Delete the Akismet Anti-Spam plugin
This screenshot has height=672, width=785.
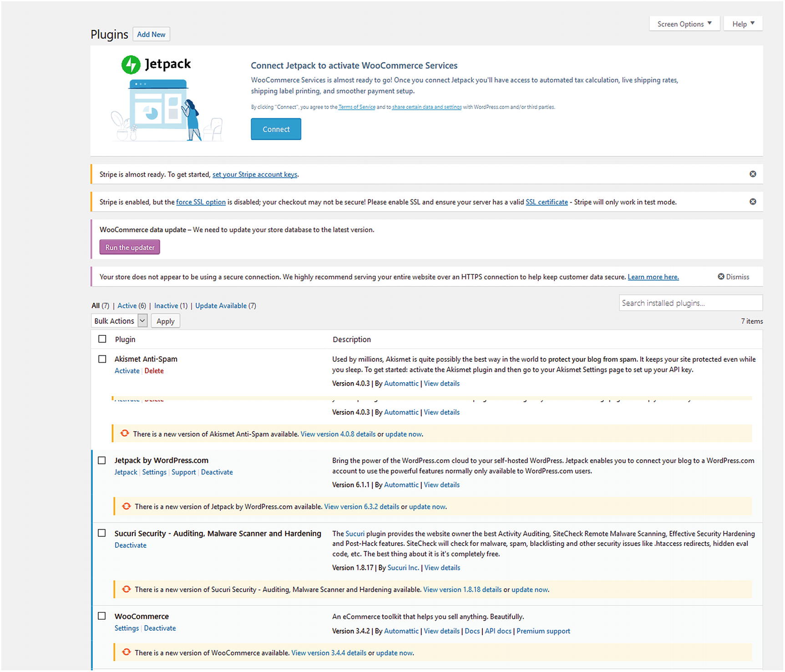[x=154, y=371]
